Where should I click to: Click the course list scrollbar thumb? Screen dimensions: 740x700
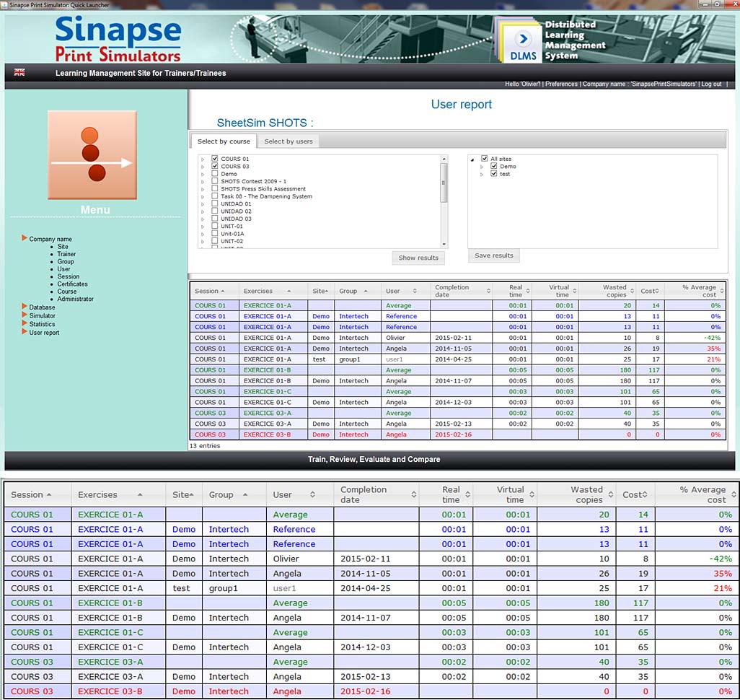(x=444, y=183)
